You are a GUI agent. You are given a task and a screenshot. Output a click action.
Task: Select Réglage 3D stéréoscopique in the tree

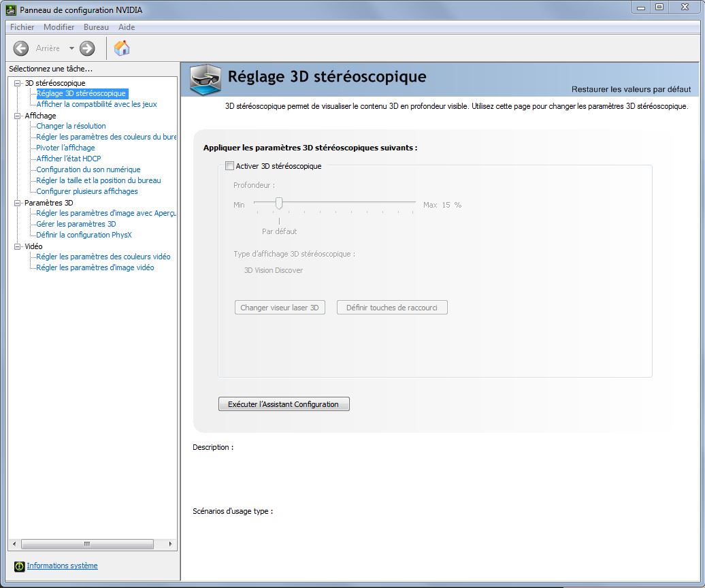coord(81,93)
